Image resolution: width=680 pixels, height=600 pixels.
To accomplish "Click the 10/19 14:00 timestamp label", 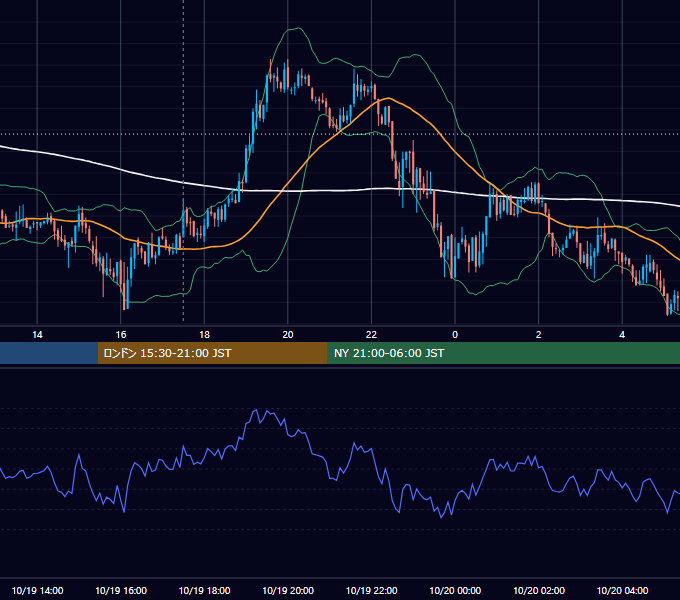I will (x=37, y=590).
